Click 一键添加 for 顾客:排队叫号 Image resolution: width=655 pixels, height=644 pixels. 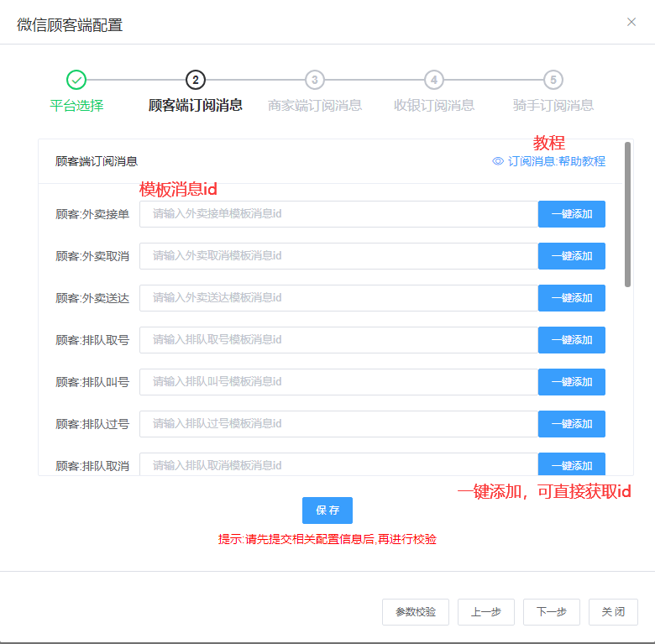[571, 382]
